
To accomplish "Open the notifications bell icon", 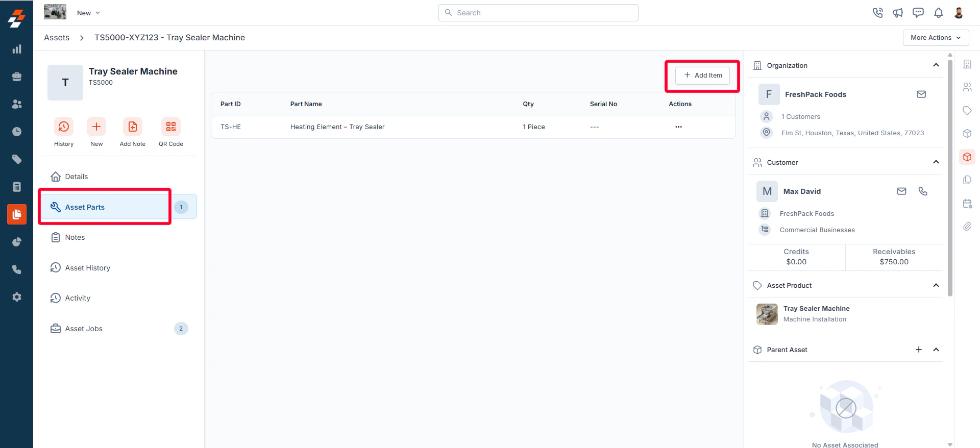I will 939,13.
